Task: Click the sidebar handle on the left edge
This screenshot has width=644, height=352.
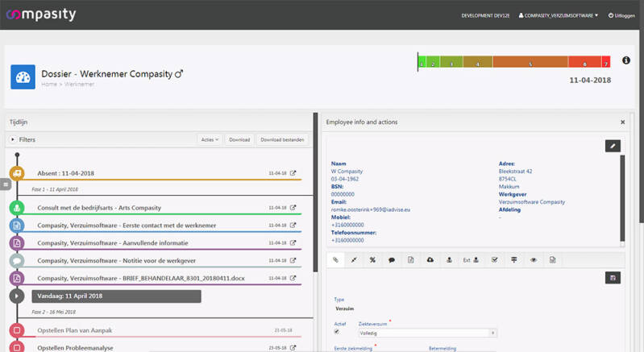Action: pyautogui.click(x=4, y=184)
